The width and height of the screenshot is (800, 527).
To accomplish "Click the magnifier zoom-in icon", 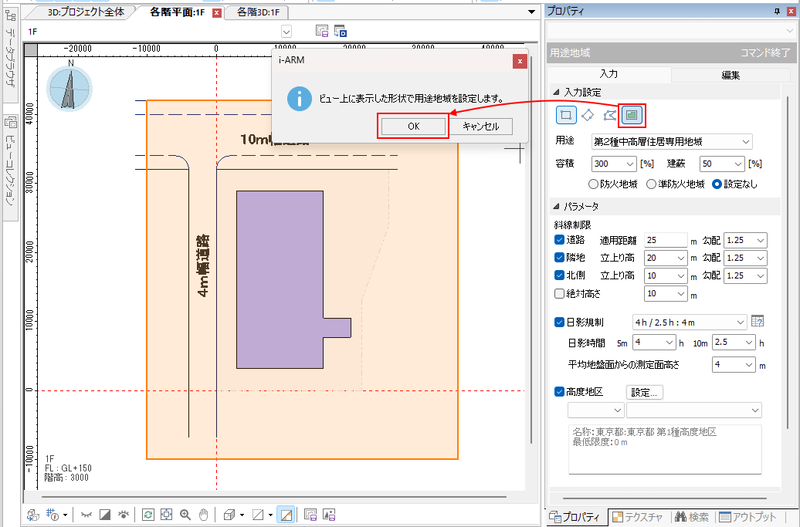I will point(185,515).
